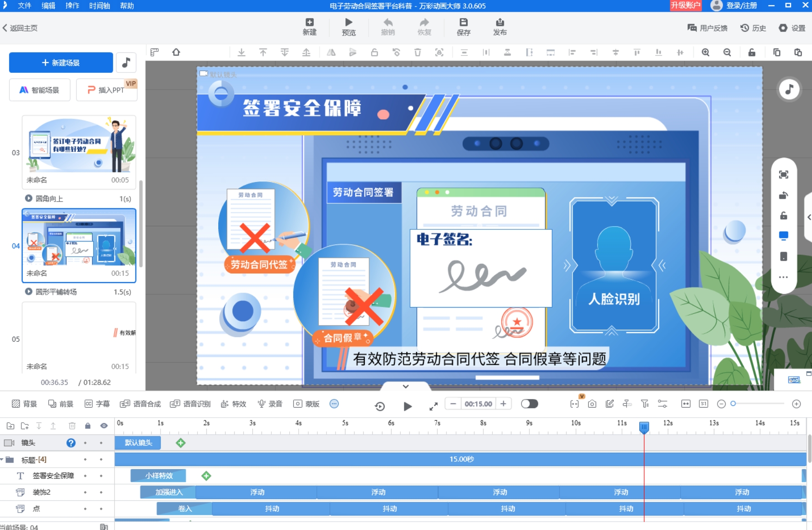Screen dimensions: 812x530
Task: Click the 插入PPT button
Action: tap(107, 90)
